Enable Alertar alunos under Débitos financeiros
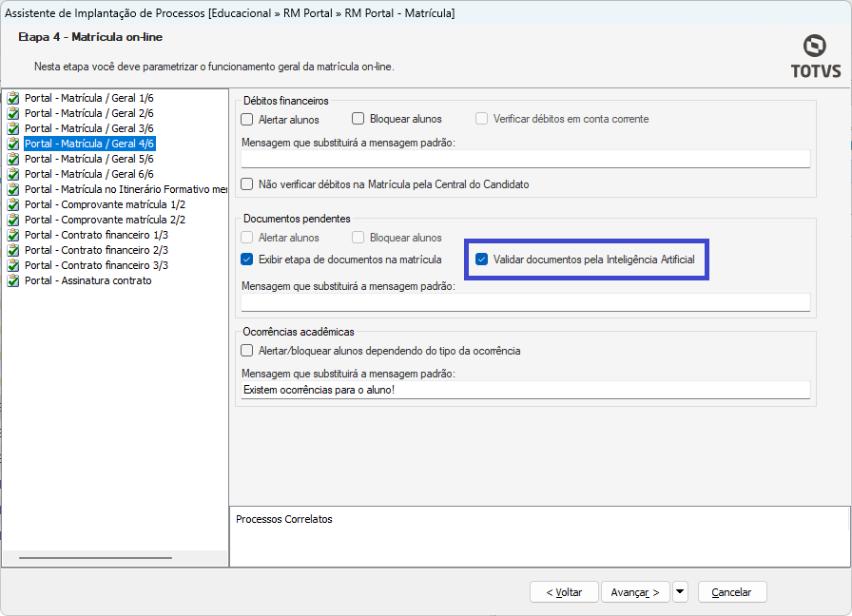This screenshot has width=852, height=616. [x=246, y=119]
